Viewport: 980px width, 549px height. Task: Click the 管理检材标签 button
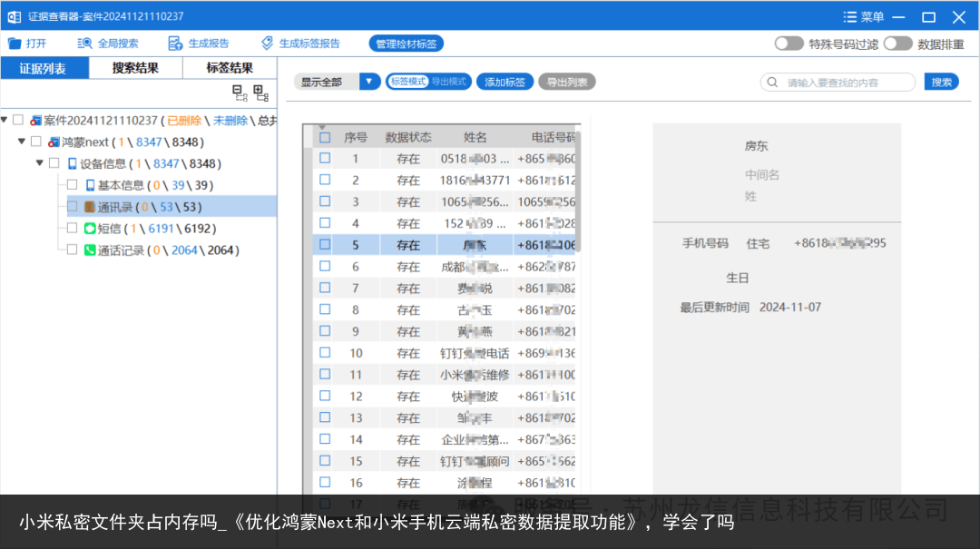click(407, 44)
